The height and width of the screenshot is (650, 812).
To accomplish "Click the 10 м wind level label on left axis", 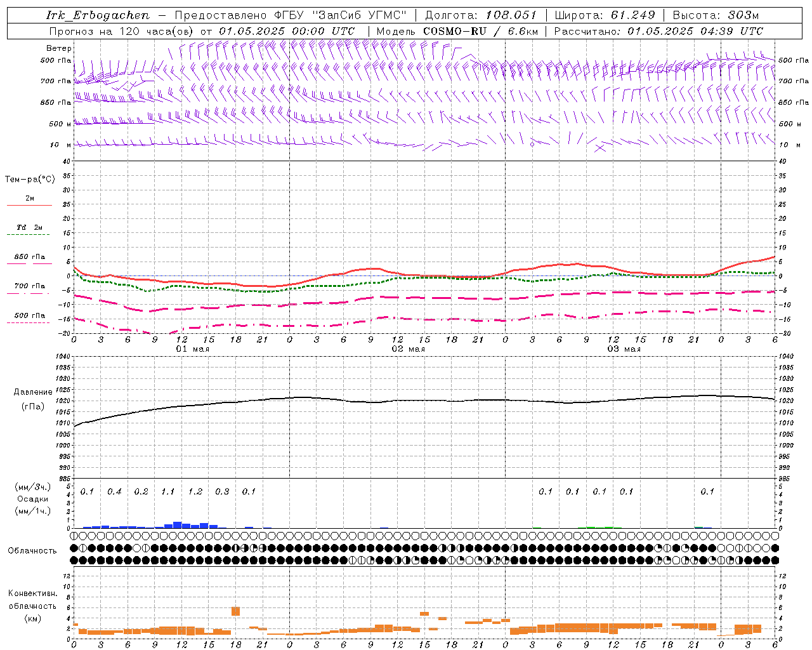I will point(61,145).
